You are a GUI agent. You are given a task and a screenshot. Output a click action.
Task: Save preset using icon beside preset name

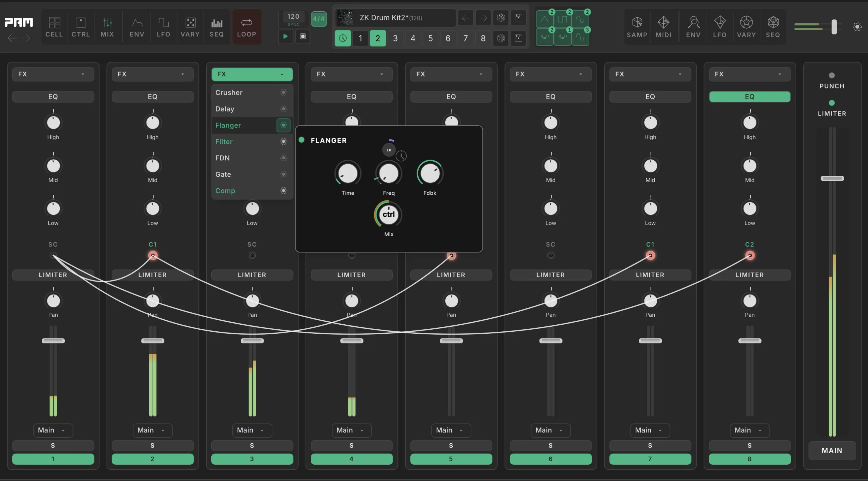518,18
